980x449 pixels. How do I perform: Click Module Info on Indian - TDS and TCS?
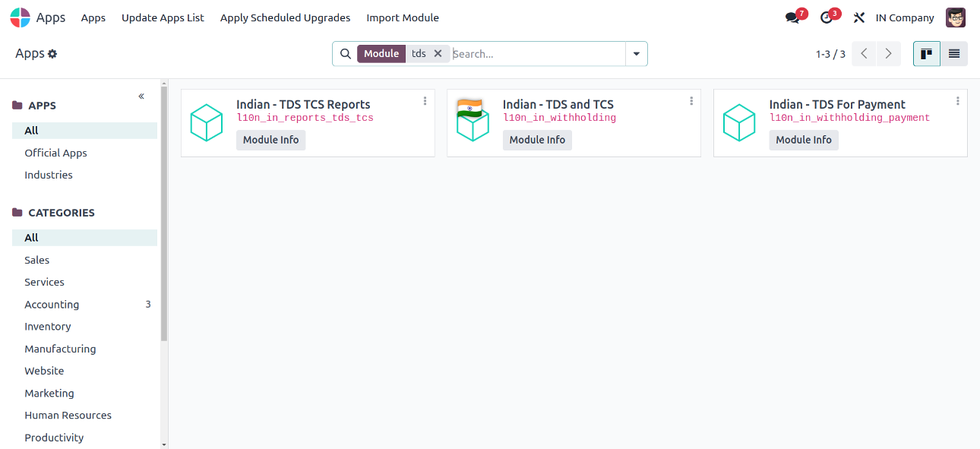coord(537,140)
